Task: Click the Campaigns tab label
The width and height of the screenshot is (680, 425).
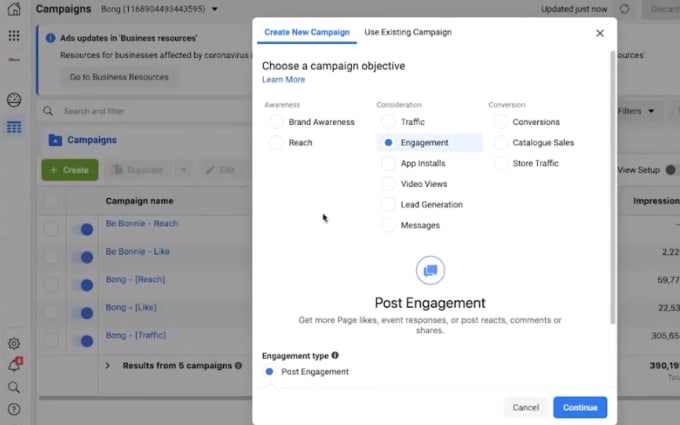Action: click(92, 140)
